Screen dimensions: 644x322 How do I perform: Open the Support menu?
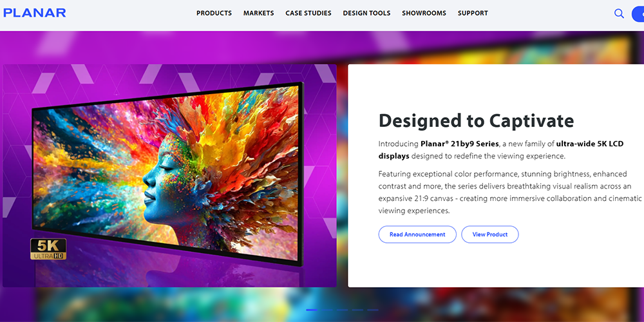pyautogui.click(x=473, y=13)
